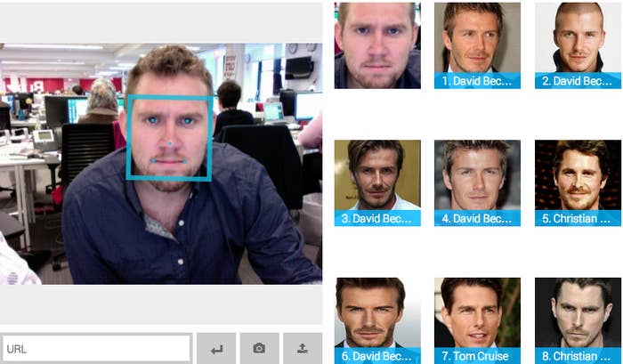Open result thumbnail numbered 4
Viewport: 623px width, 364px height.
point(477,182)
